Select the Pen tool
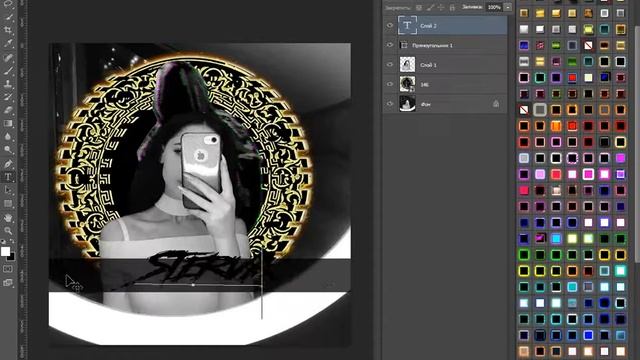 point(8,164)
